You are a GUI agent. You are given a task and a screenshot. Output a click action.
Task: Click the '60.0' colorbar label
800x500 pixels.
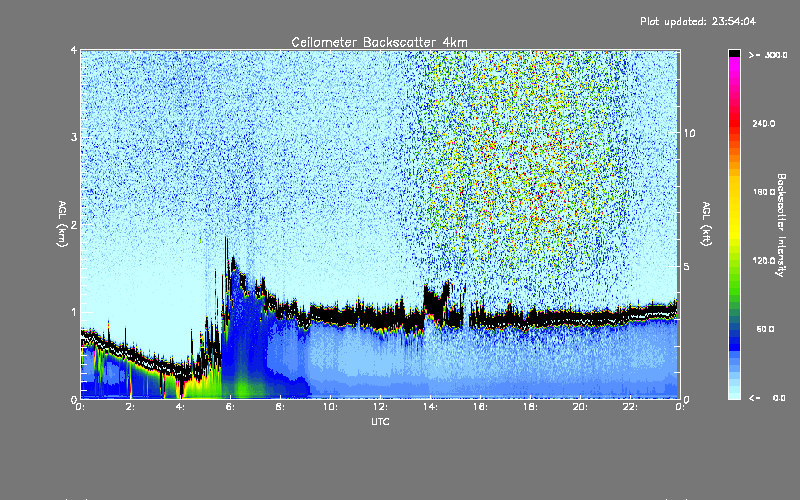(x=765, y=329)
